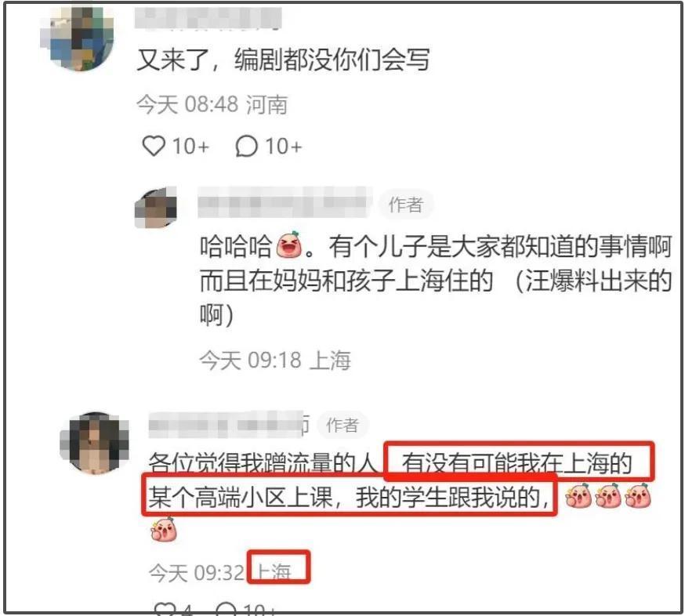Click the 今天 08:48 河南 timestamp
The height and width of the screenshot is (616, 685).
pos(212,105)
